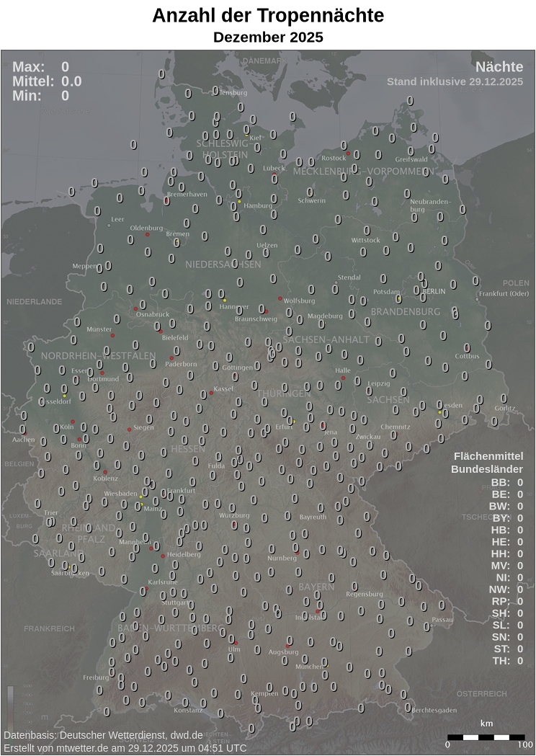Select the red Wolfsburg marker dot
Image resolution: width=536 pixels, height=756 pixels.
[x=280, y=298]
